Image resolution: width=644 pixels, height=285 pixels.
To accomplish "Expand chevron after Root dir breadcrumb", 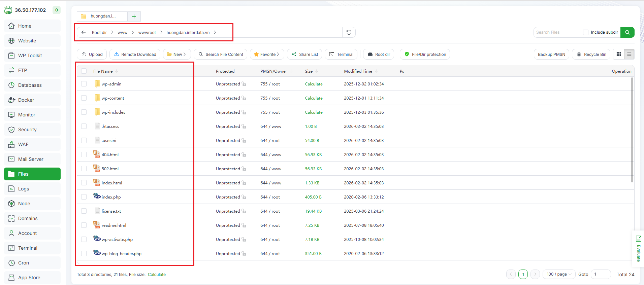I will pyautogui.click(x=112, y=32).
